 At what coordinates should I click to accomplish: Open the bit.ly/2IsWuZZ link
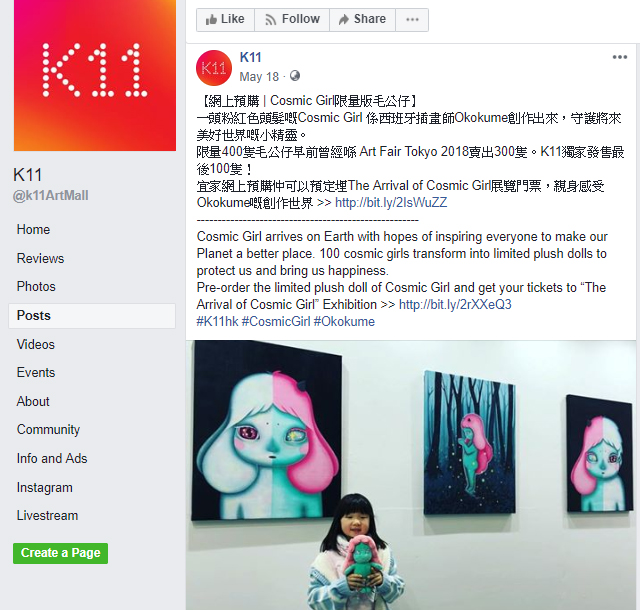point(391,203)
